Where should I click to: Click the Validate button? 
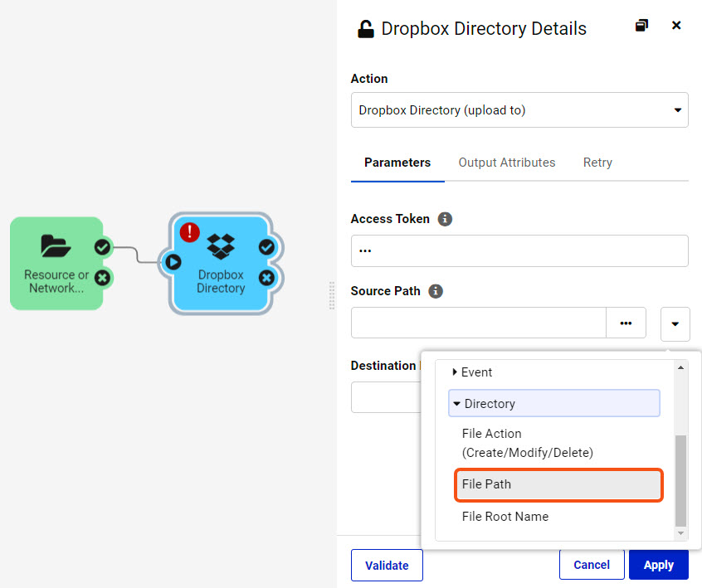(x=387, y=565)
